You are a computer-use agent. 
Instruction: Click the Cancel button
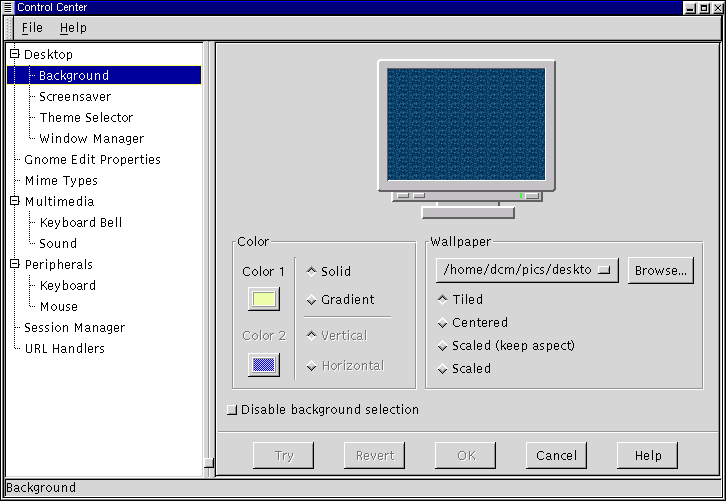pos(556,456)
